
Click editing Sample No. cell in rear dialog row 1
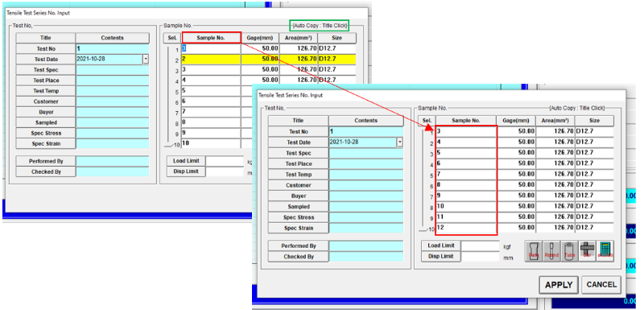tap(211, 48)
